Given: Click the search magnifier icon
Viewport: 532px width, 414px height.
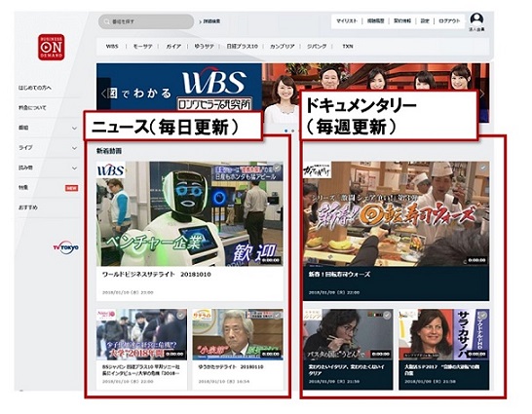Looking at the screenshot, I should [x=106, y=21].
